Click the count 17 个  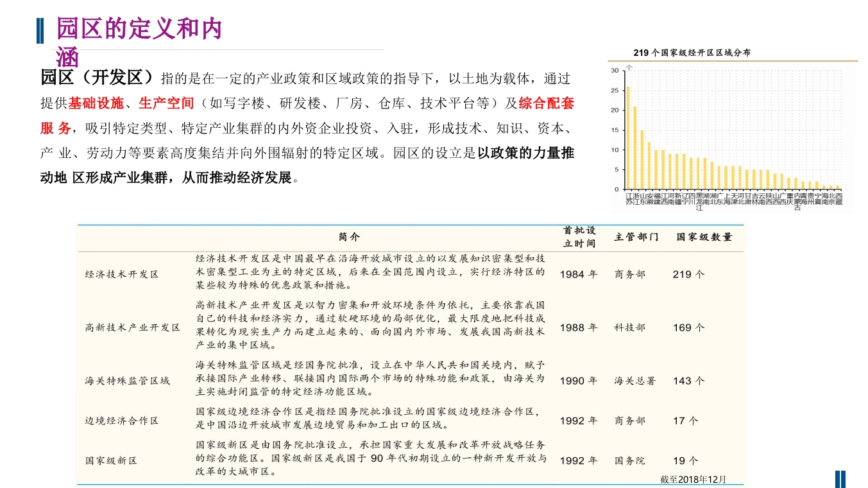click(686, 421)
